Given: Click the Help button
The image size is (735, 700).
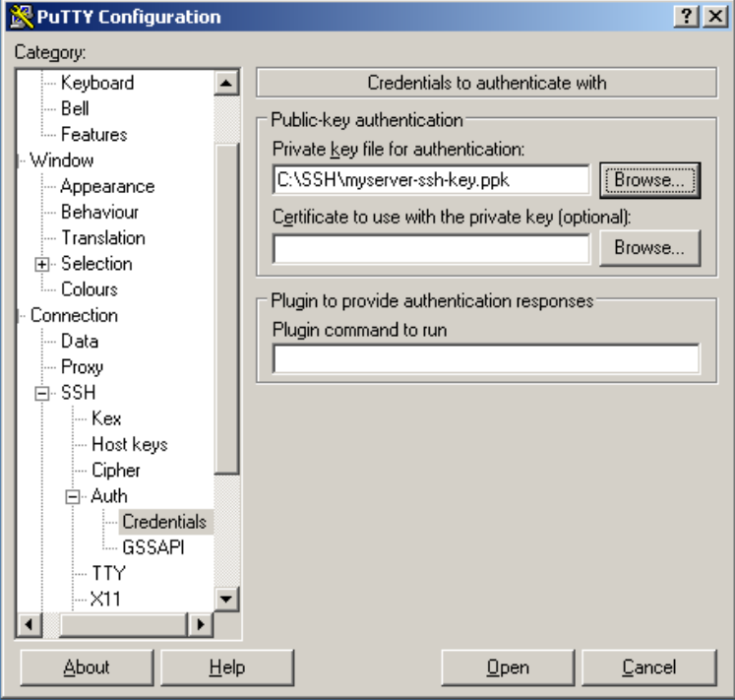Looking at the screenshot, I should coord(227,668).
